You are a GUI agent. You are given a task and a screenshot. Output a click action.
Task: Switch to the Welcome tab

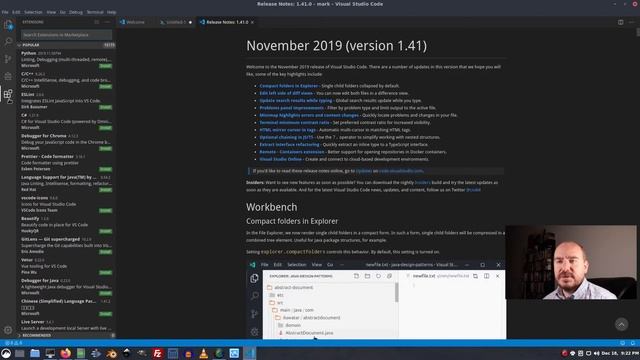pyautogui.click(x=135, y=22)
